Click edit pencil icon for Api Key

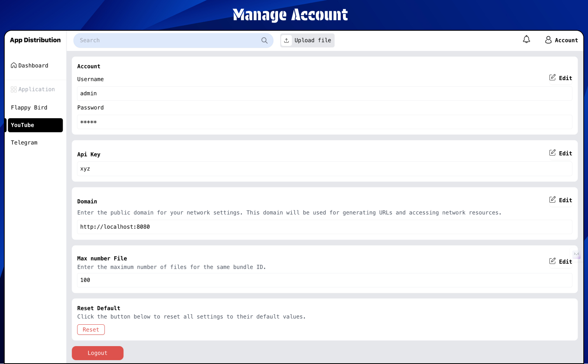click(x=552, y=153)
